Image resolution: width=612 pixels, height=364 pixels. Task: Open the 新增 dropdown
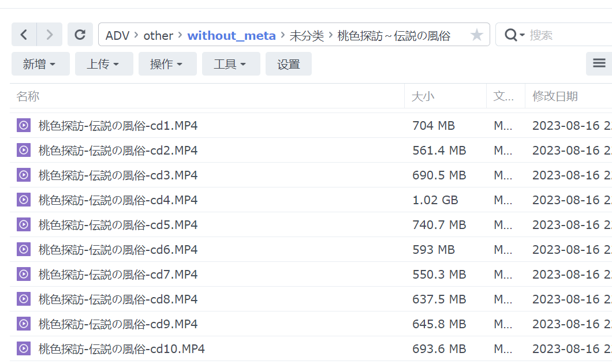tap(40, 63)
